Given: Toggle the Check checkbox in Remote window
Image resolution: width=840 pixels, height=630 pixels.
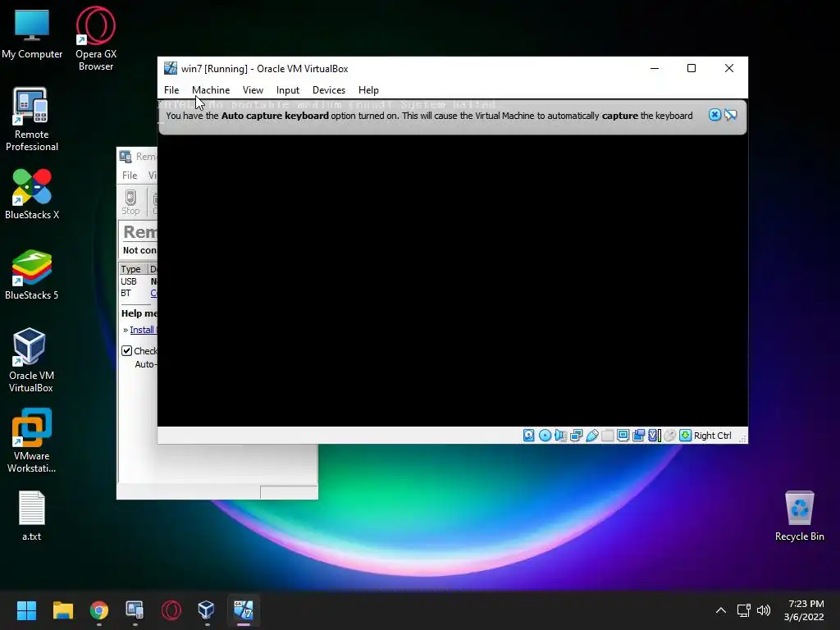Looking at the screenshot, I should coord(127,351).
